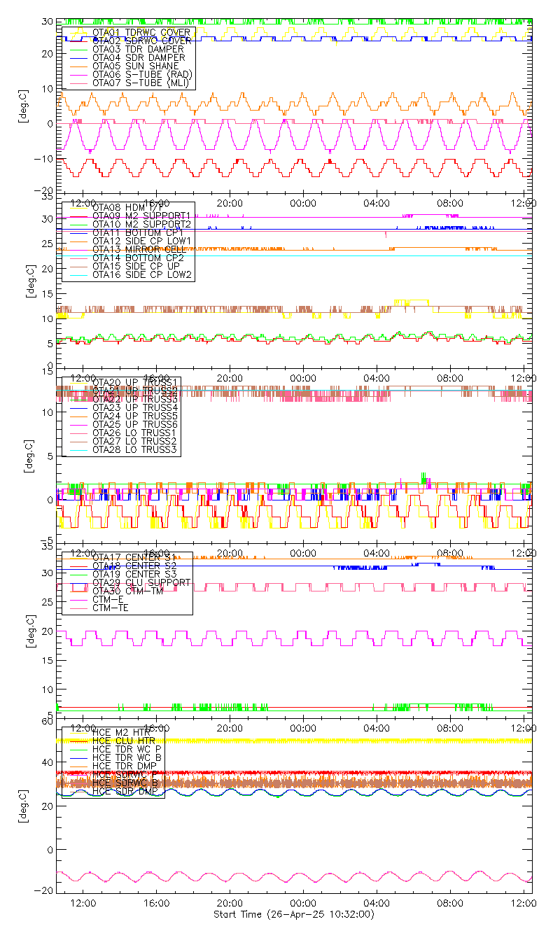The height and width of the screenshot is (945, 560).
Task: Select the 40 y-axis tick on HCE plot
Action: (x=48, y=762)
